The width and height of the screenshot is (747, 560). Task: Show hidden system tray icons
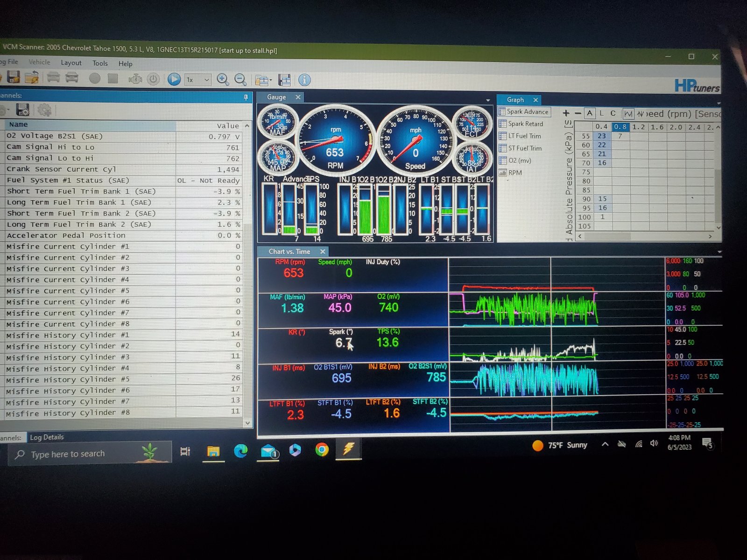click(x=605, y=444)
